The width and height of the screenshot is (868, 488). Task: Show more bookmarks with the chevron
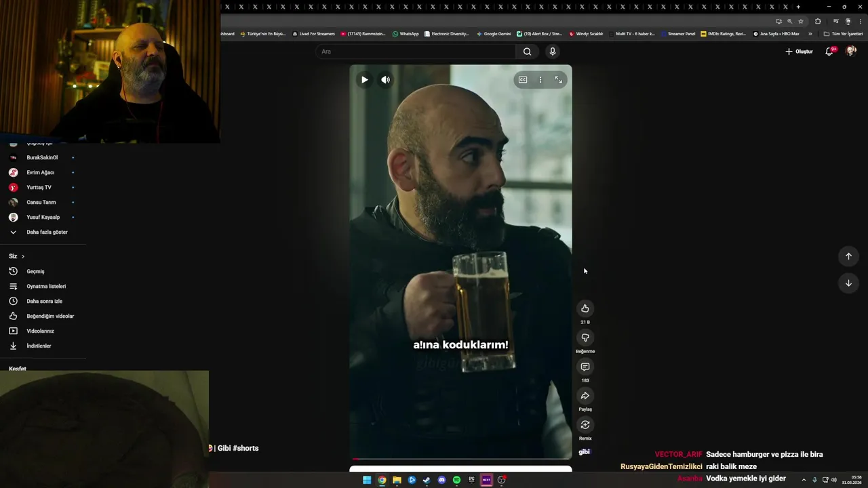pos(810,33)
